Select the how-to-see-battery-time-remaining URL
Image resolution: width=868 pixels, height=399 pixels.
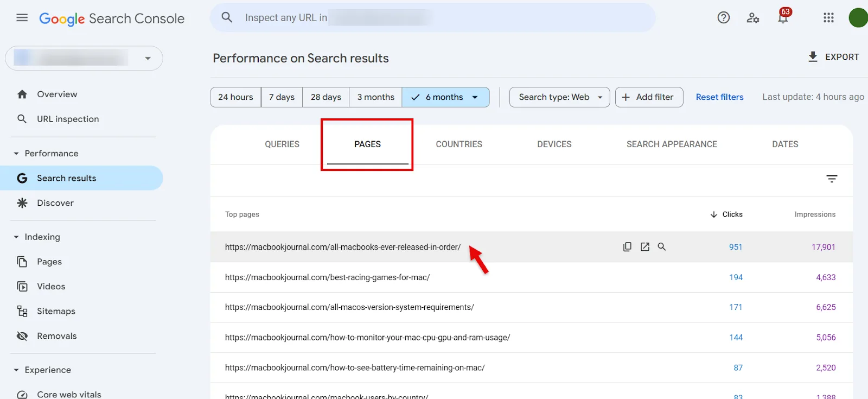355,368
